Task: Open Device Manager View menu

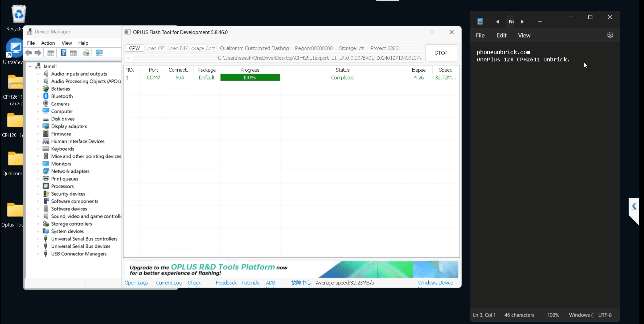Action: tap(67, 43)
